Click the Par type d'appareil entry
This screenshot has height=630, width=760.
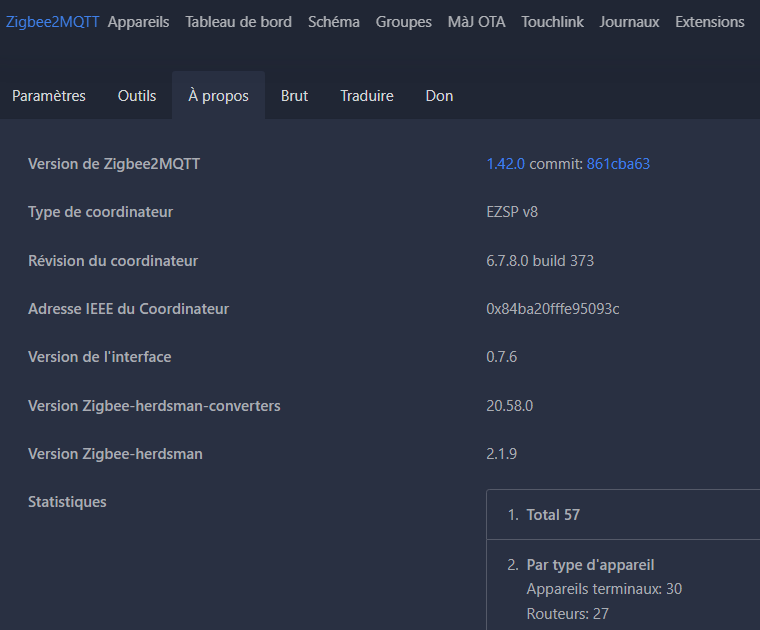point(590,565)
